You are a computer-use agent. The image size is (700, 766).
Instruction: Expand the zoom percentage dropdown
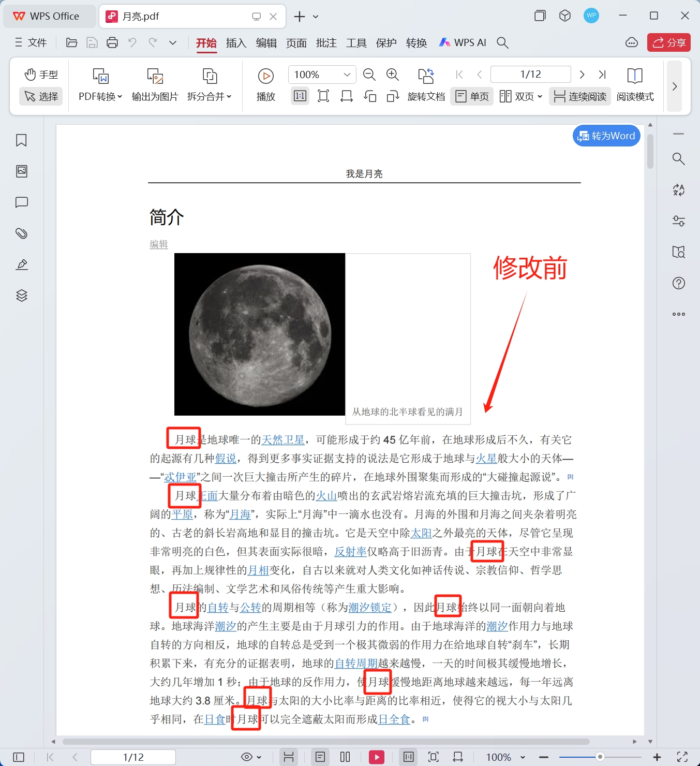pyautogui.click(x=347, y=74)
